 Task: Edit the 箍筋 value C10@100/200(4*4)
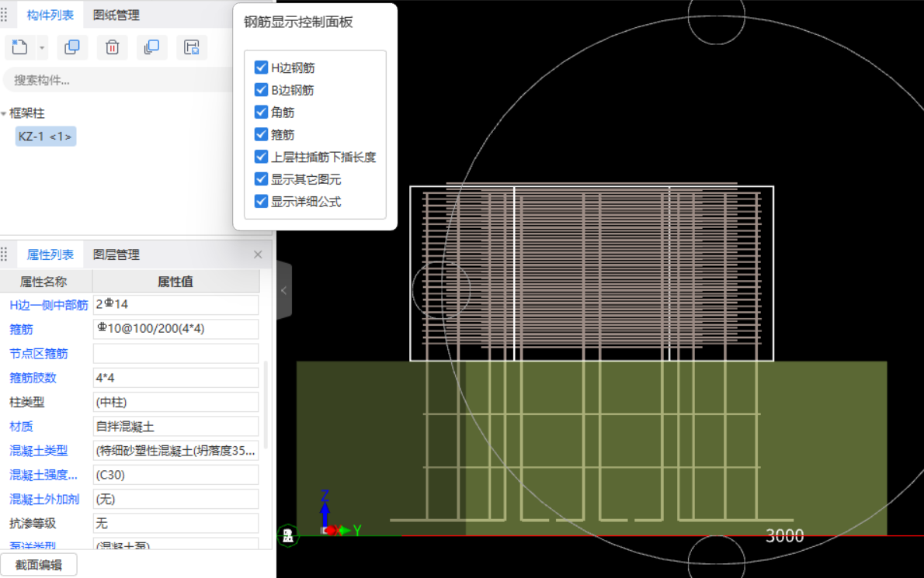click(175, 329)
